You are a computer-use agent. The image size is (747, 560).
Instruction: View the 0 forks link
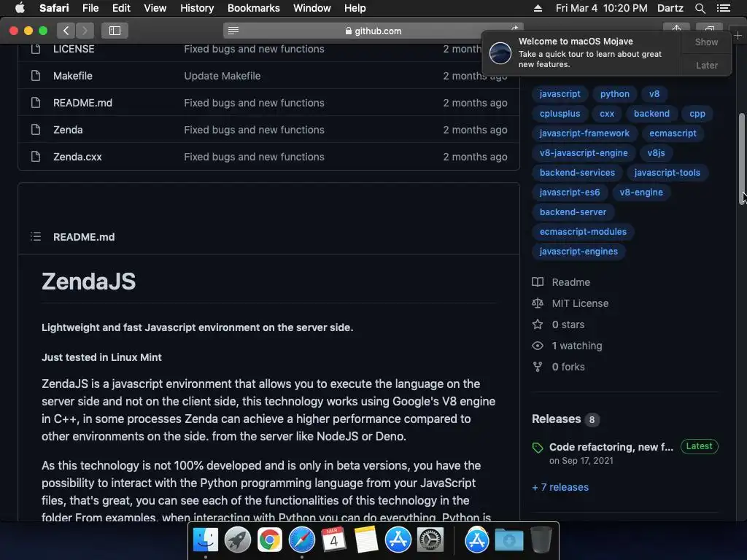point(568,367)
